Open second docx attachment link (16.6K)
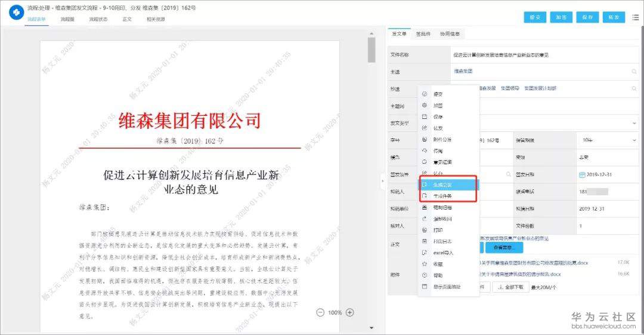644x335 pixels. pyautogui.click(x=521, y=274)
